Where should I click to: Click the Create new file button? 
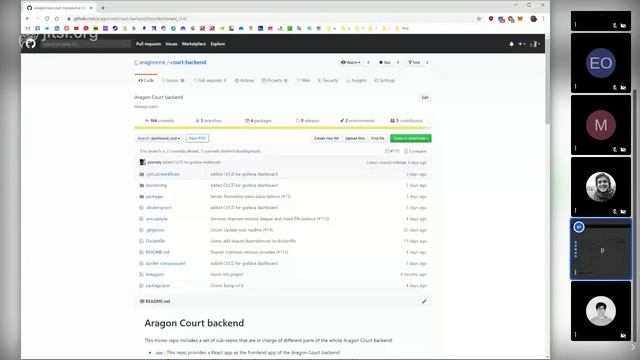[x=327, y=138]
